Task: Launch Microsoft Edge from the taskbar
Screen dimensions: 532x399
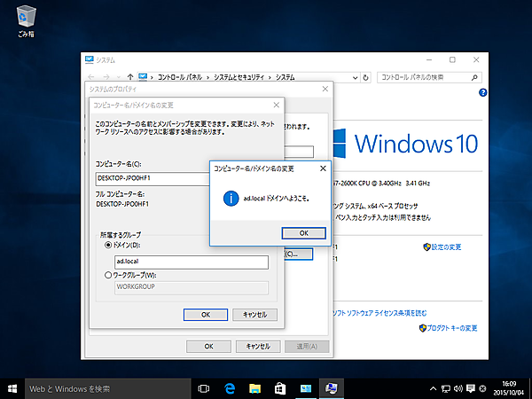Action: tap(229, 388)
